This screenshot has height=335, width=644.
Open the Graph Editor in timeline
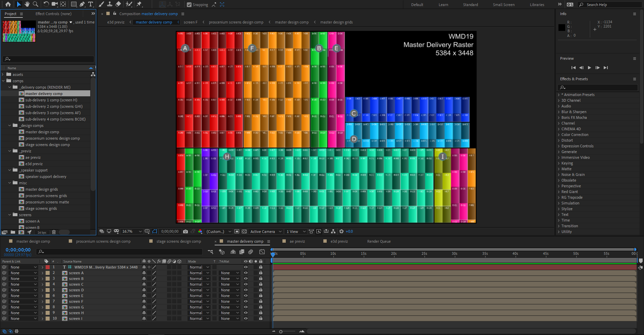pyautogui.click(x=262, y=252)
